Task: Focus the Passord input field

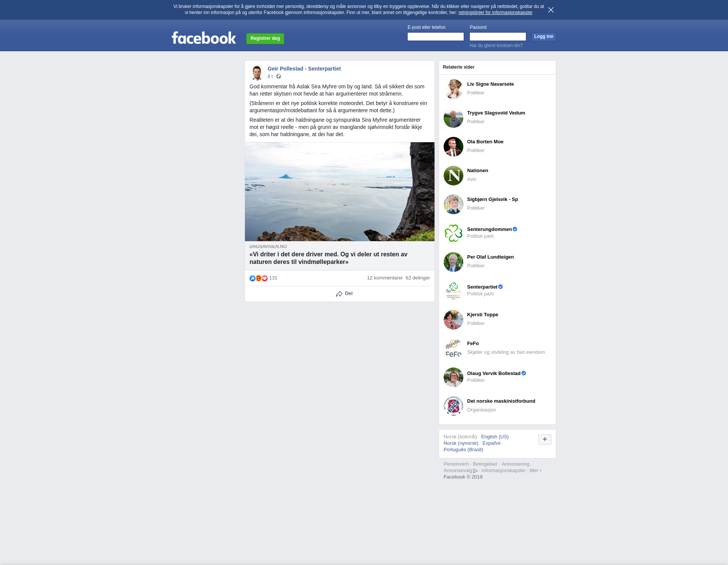Action: pos(498,36)
